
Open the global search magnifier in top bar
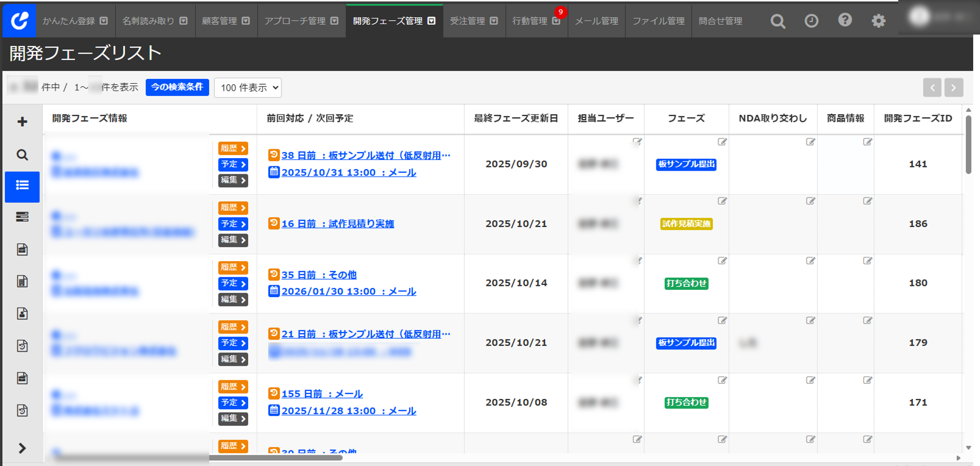click(x=778, y=21)
